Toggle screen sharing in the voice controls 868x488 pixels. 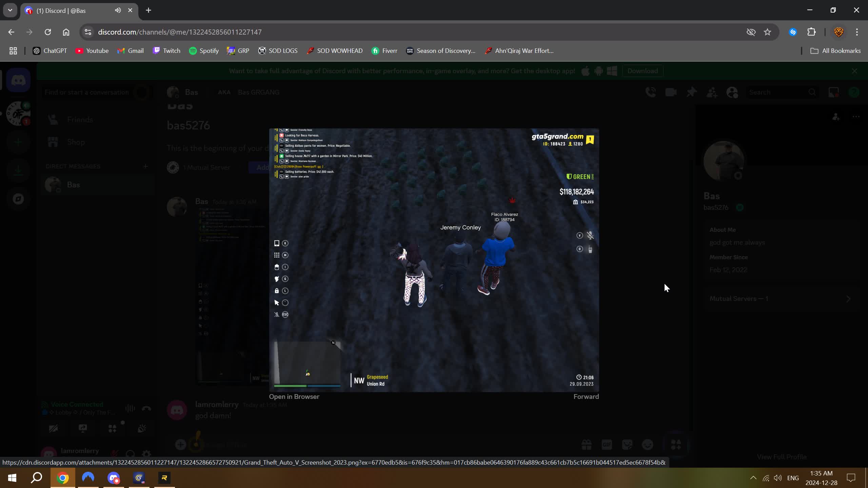click(83, 429)
